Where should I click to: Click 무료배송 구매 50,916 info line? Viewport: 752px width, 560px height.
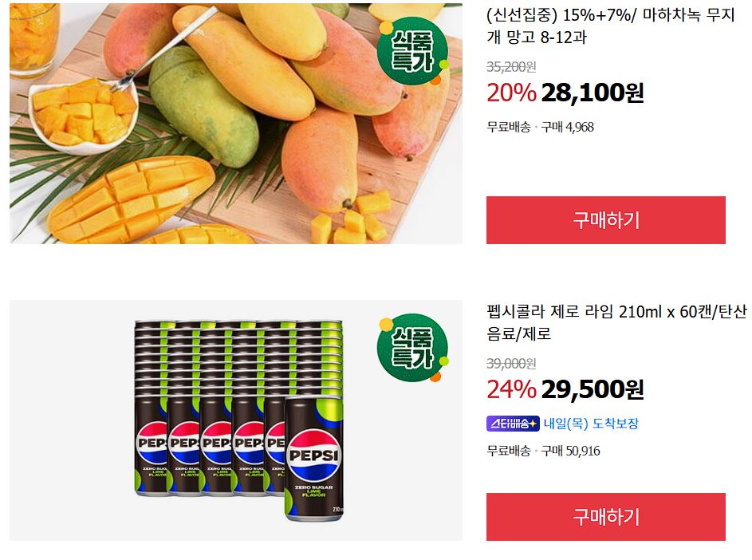[543, 451]
